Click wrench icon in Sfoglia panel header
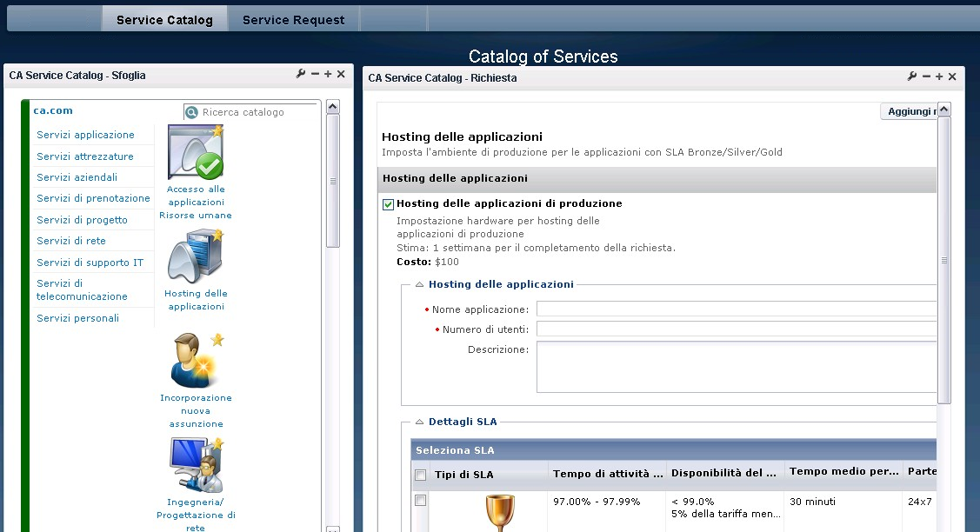 coord(301,75)
